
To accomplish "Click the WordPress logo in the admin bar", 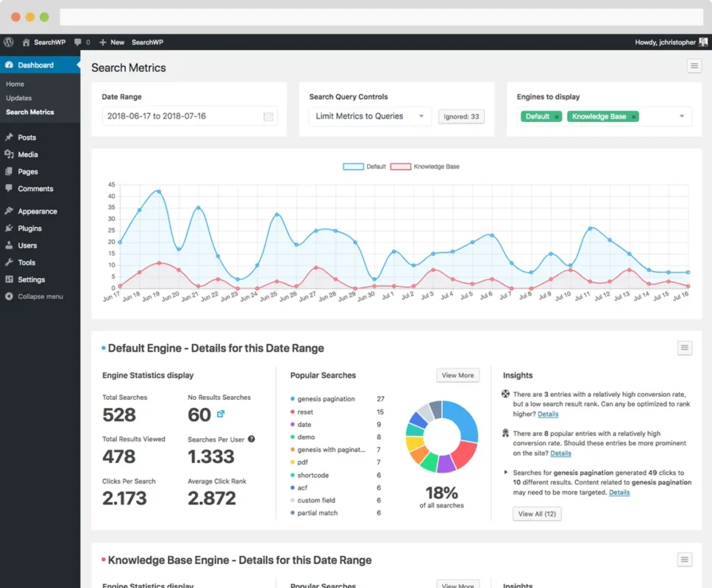I will click(7, 42).
